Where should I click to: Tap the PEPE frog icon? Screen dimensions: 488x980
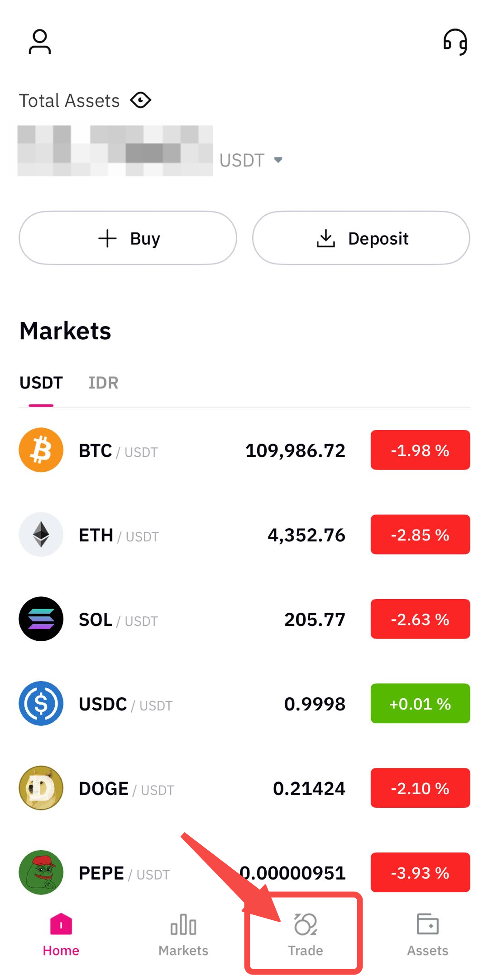click(41, 872)
